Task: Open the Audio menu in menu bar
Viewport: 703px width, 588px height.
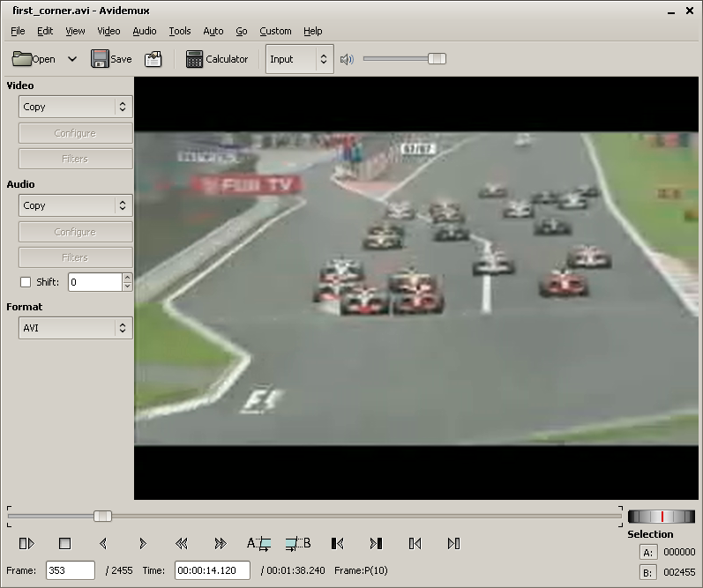Action: pyautogui.click(x=144, y=31)
